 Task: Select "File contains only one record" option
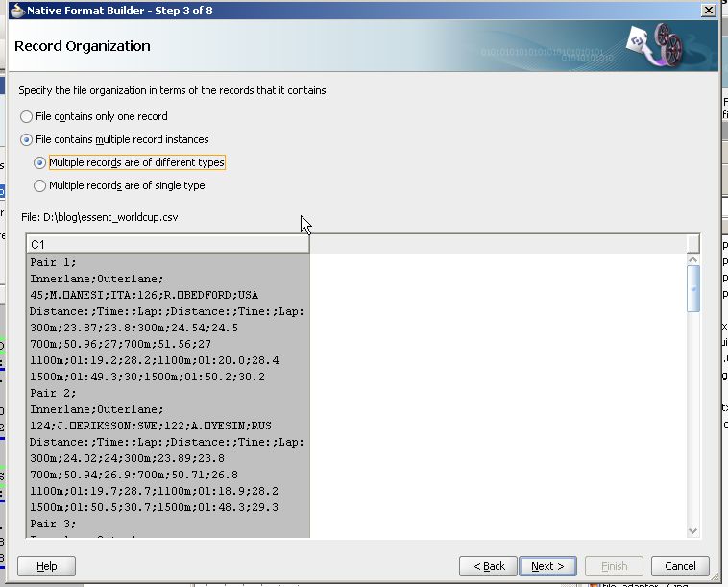click(x=27, y=116)
